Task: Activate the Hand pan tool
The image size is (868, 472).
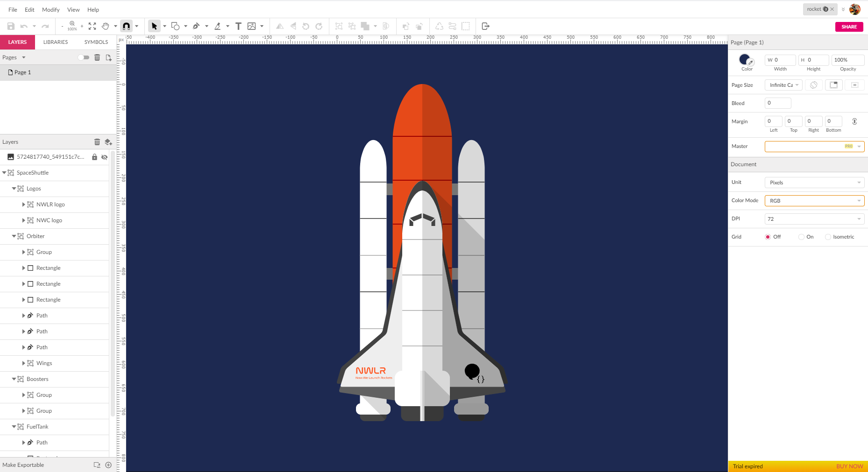Action: click(107, 26)
